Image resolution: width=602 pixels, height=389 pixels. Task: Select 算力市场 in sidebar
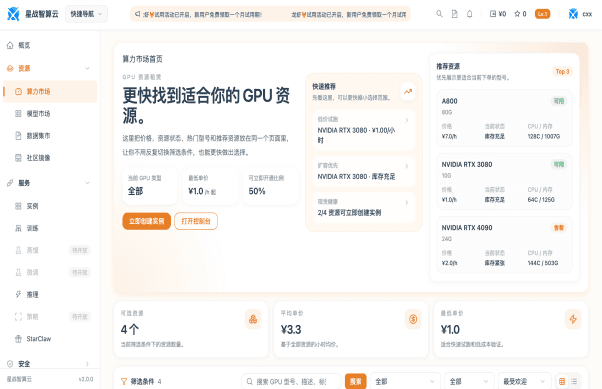pos(50,91)
